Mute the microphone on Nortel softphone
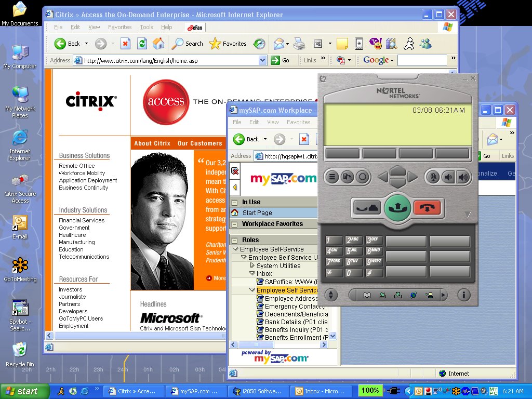Image resolution: width=532 pixels, height=399 pixels. [x=433, y=177]
